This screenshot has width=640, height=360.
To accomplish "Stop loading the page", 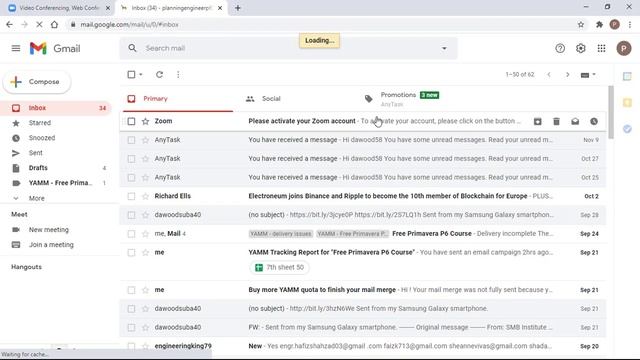I will click(x=39, y=24).
